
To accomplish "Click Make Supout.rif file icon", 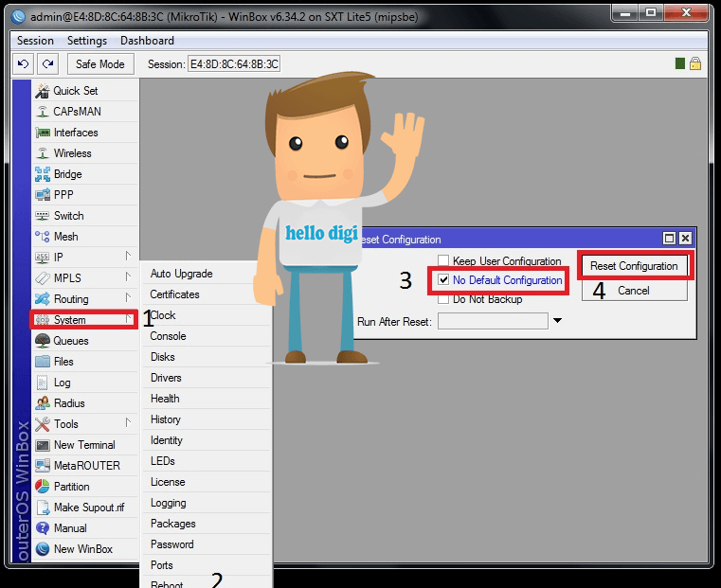I will coord(43,508).
